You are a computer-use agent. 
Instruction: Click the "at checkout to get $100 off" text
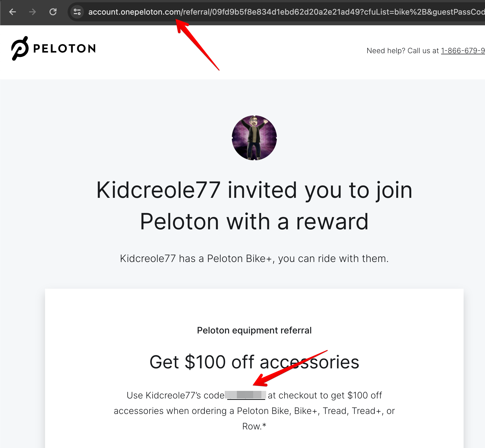pyautogui.click(x=325, y=395)
